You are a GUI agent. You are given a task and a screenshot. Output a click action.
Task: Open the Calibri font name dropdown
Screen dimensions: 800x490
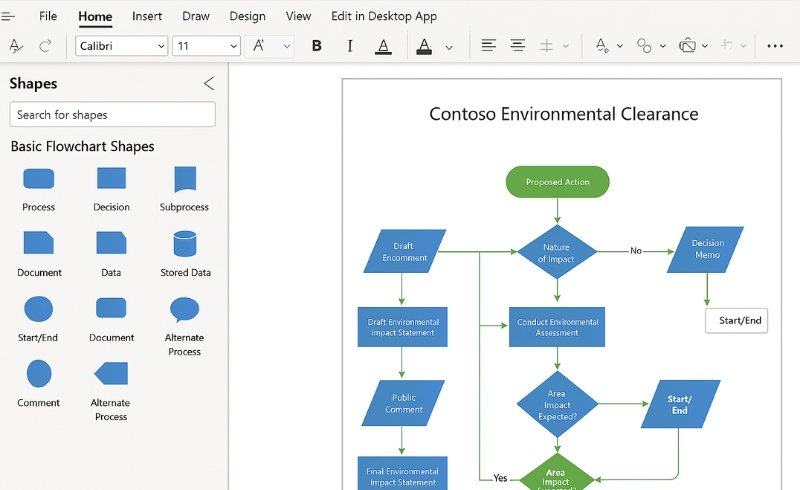[121, 46]
